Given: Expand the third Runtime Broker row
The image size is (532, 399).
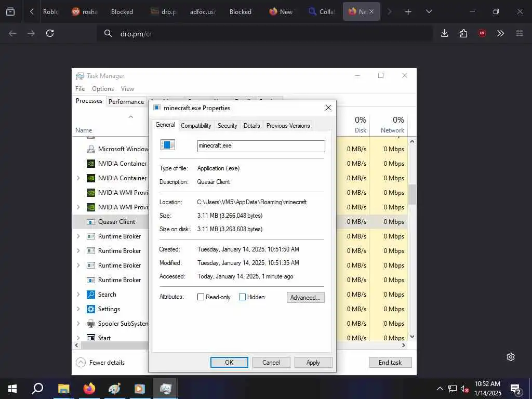Looking at the screenshot, I should (78, 265).
